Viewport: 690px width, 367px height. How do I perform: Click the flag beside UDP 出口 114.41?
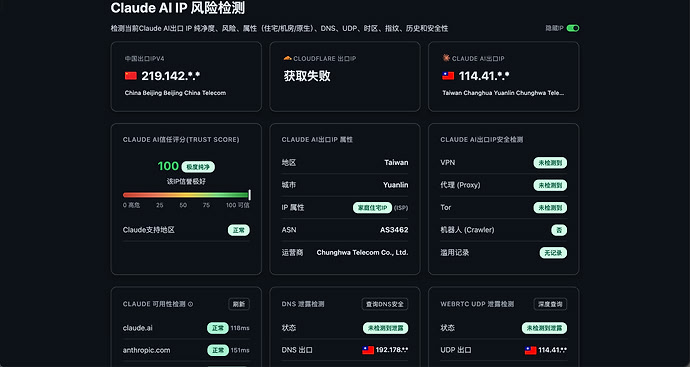click(x=531, y=350)
